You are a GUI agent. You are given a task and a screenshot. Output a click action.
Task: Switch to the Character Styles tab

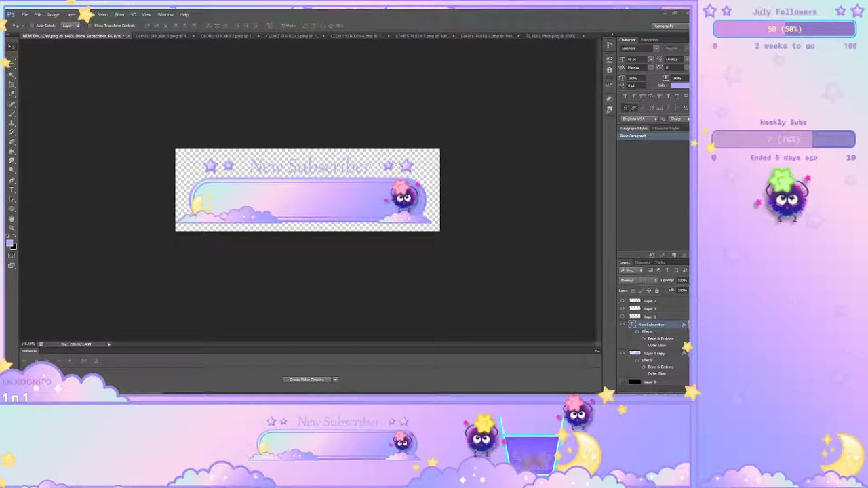[x=666, y=128]
